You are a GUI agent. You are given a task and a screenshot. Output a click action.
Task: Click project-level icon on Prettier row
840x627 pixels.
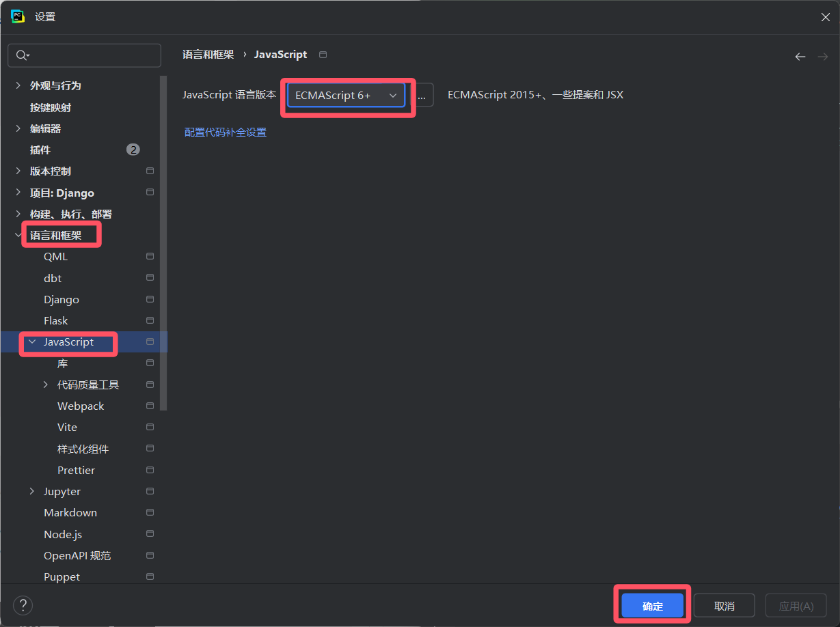tap(150, 470)
